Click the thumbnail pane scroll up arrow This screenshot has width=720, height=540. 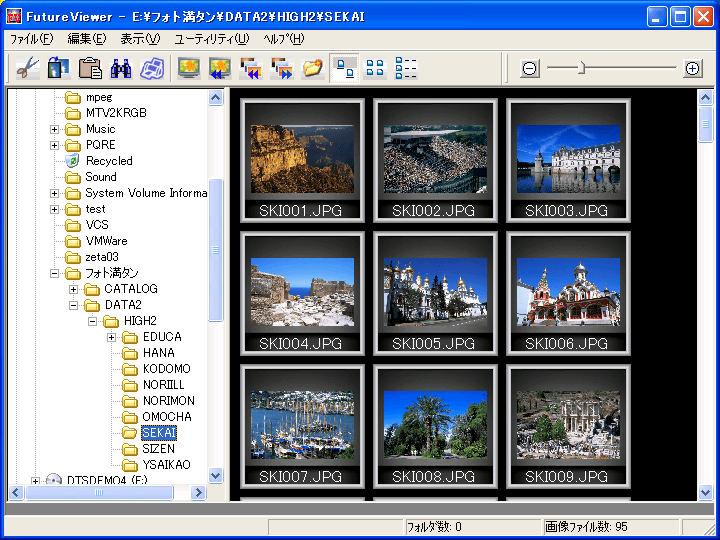(705, 97)
